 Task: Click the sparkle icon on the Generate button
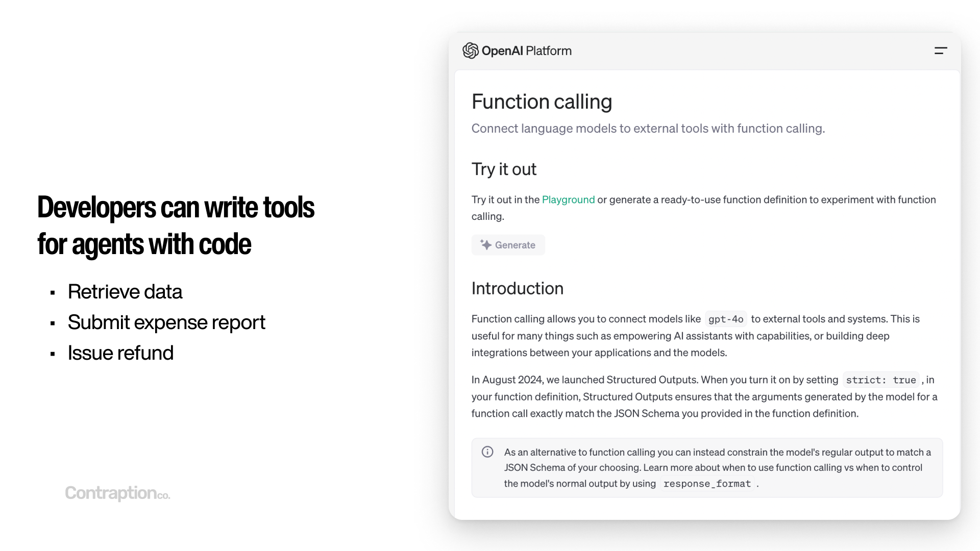tap(485, 245)
